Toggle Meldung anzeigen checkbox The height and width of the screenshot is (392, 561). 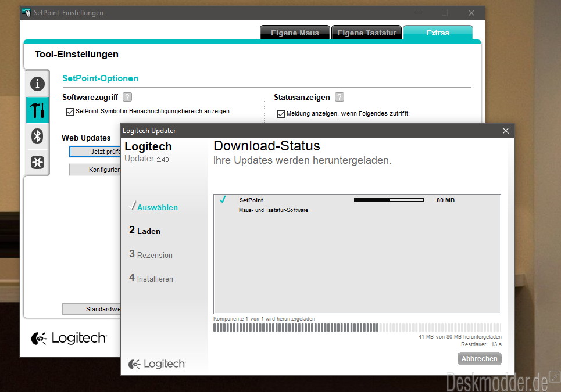[x=281, y=114]
